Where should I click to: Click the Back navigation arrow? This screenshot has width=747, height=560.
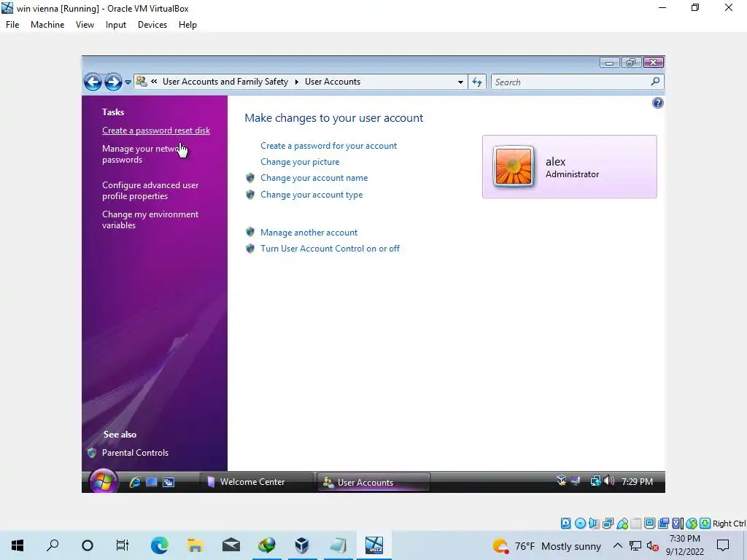[x=93, y=82]
